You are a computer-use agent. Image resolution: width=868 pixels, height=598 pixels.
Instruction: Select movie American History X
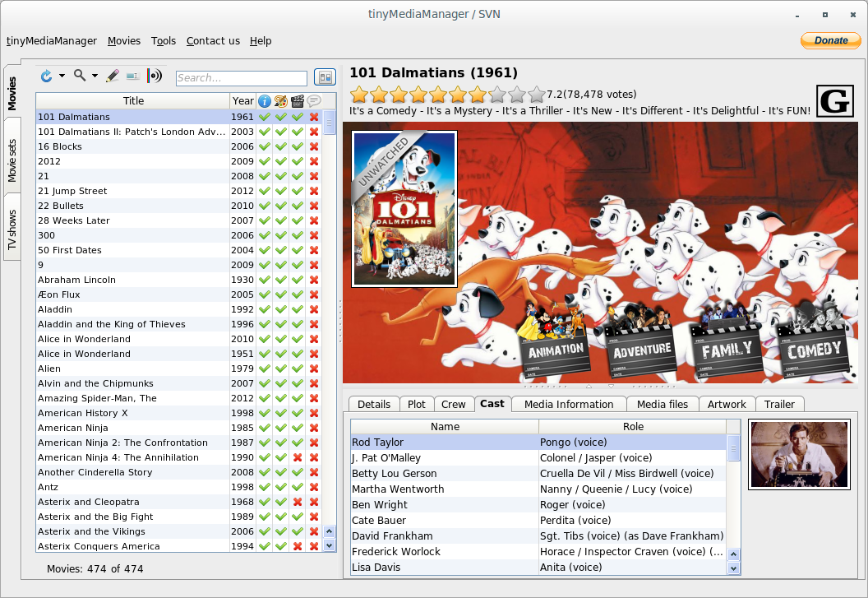pos(133,414)
